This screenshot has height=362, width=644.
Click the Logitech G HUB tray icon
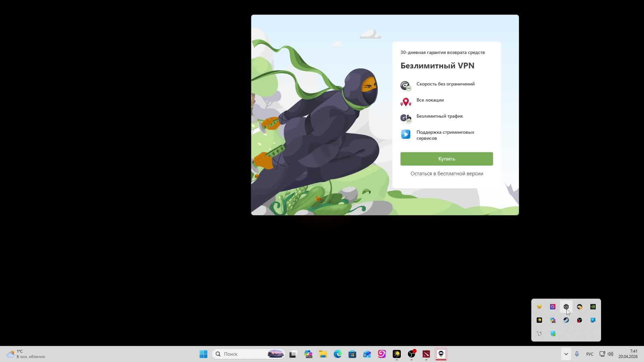point(566,307)
